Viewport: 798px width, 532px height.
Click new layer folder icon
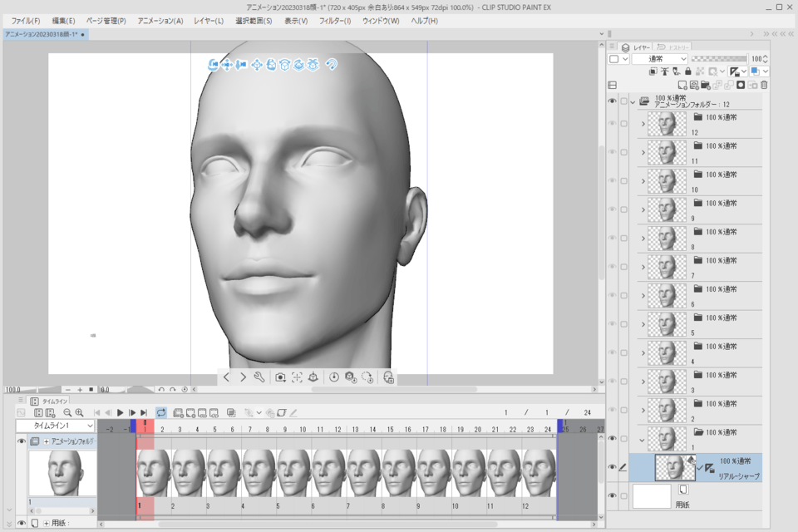click(706, 85)
